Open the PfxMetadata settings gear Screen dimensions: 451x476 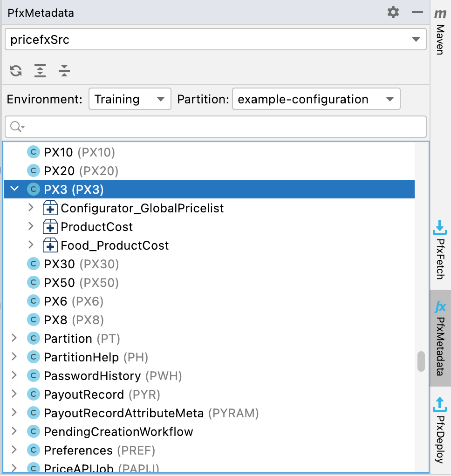tap(393, 13)
